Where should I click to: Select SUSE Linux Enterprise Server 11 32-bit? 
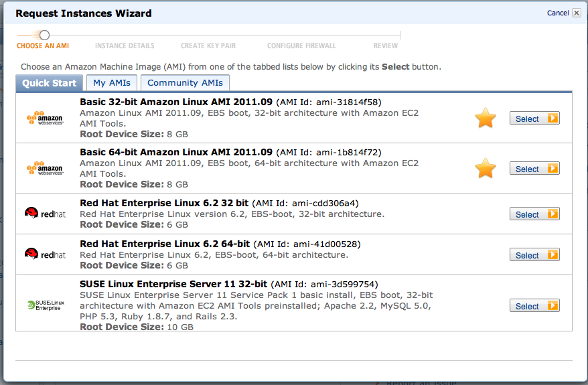click(534, 305)
